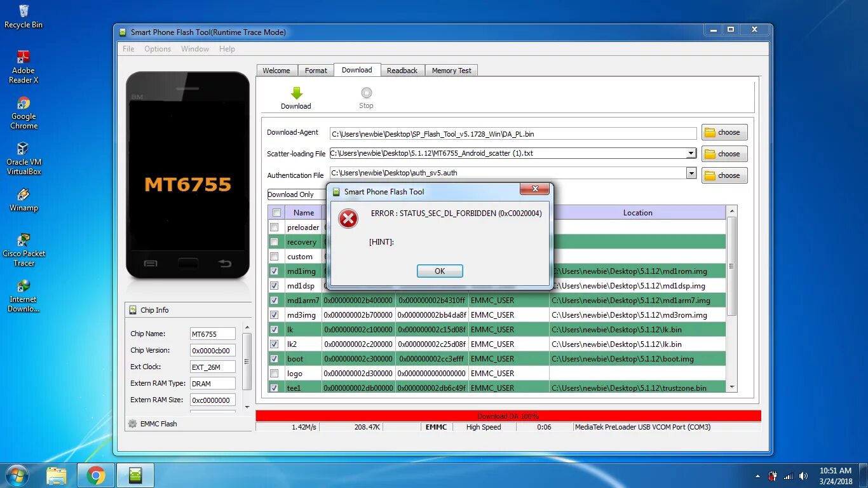Open the Help menu
This screenshot has height=488, width=868.
tap(227, 49)
